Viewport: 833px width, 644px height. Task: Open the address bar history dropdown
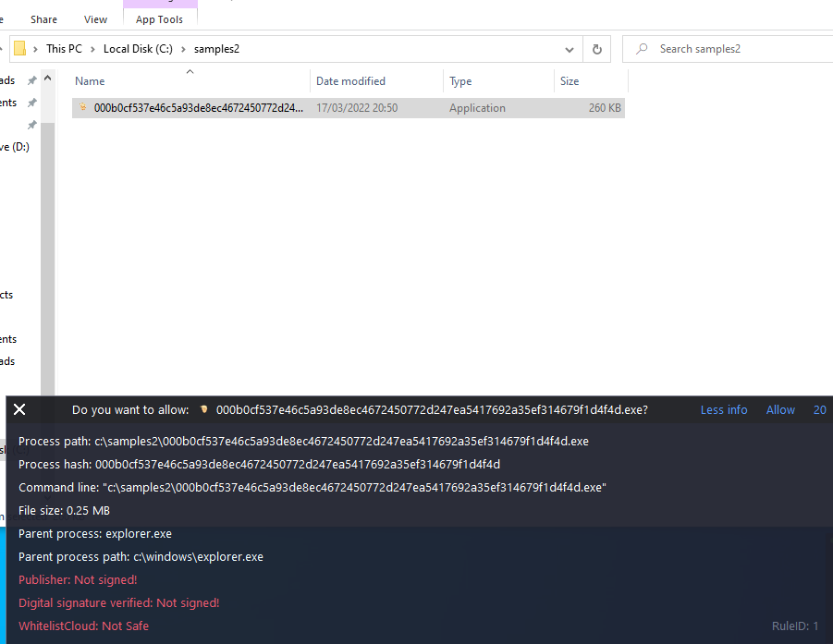click(570, 49)
